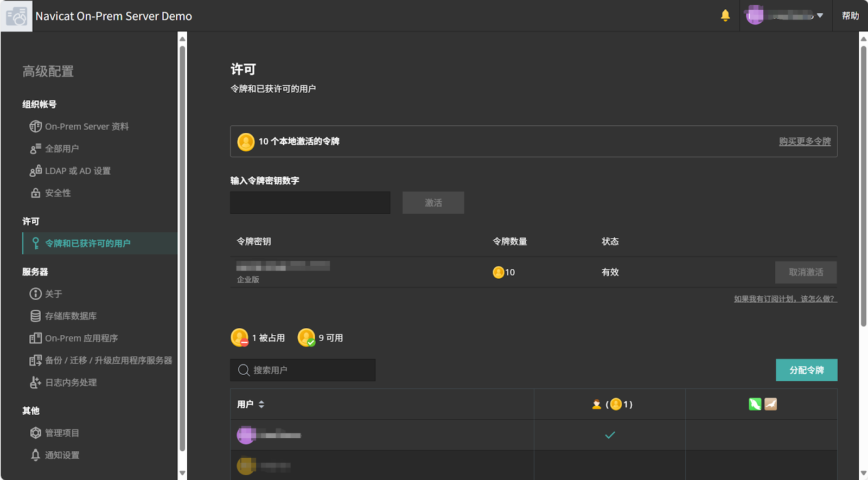Click the token key row labeled 企业版
The height and width of the screenshot is (480, 868).
click(x=533, y=272)
